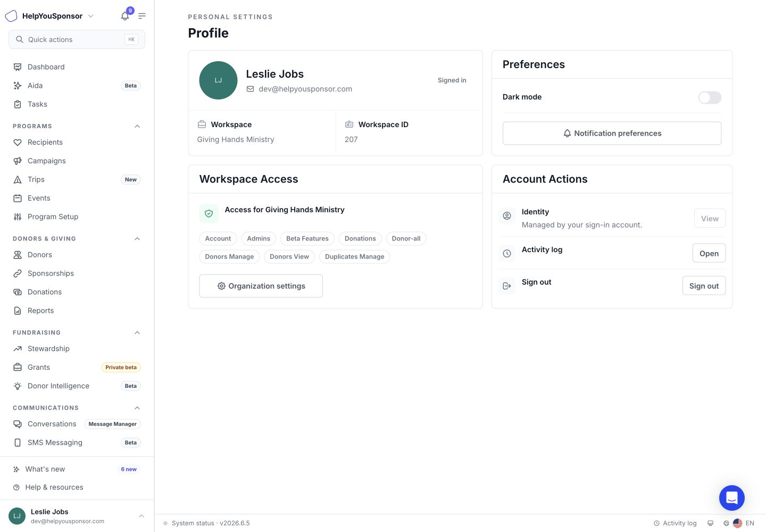Open Organization settings
766x532 pixels.
[x=261, y=286]
